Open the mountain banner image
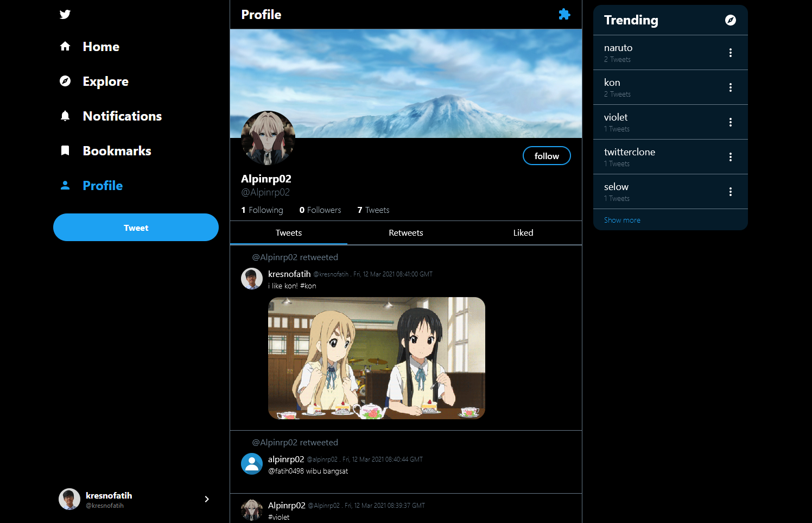Viewport: 812px width, 523px height. (406, 83)
